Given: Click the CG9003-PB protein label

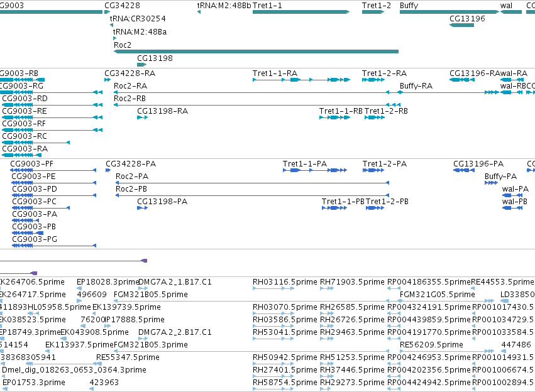Looking at the screenshot, I should pos(34,227).
